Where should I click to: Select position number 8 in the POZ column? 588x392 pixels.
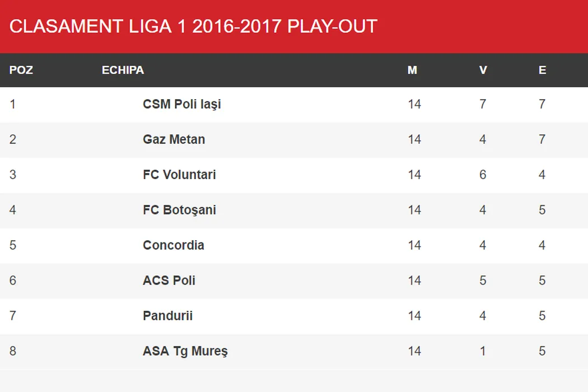coord(12,351)
